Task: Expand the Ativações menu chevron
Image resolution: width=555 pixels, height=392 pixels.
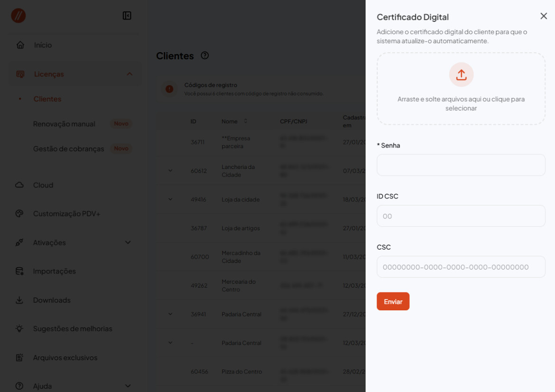Action: 127,243
